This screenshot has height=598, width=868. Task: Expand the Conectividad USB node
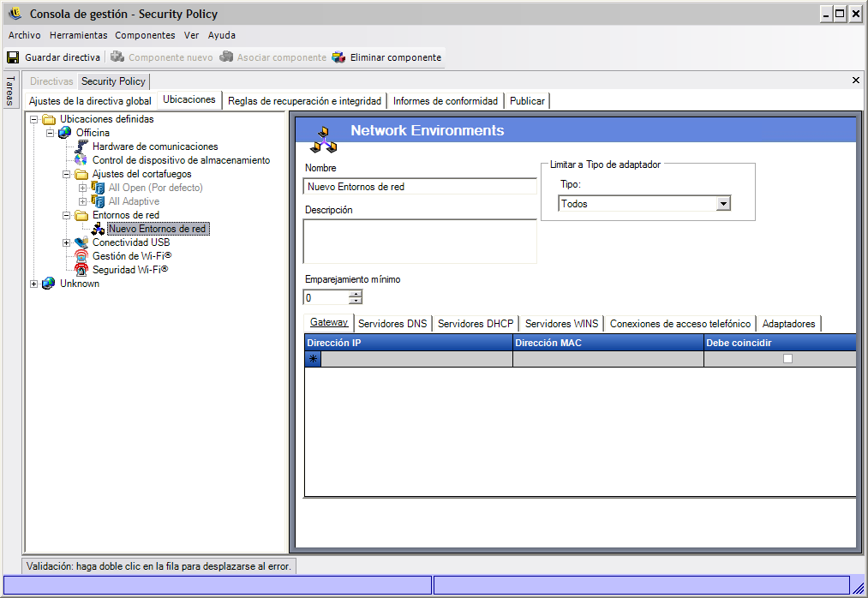[67, 242]
